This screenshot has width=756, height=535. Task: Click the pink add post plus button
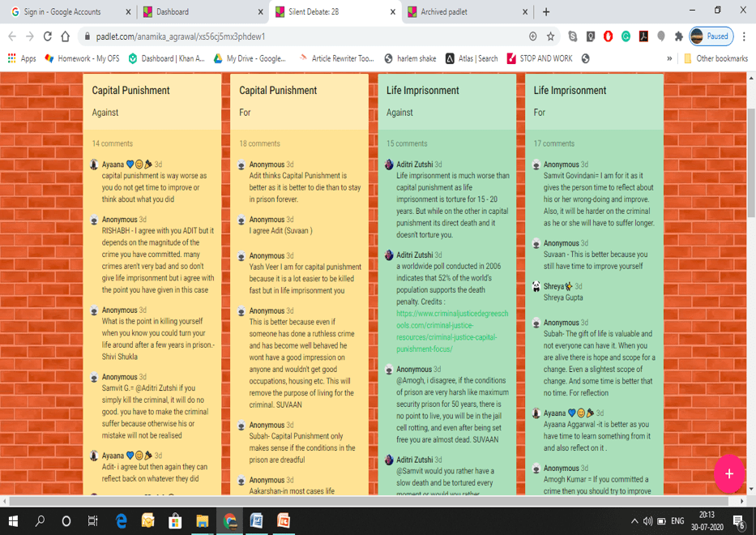point(729,473)
